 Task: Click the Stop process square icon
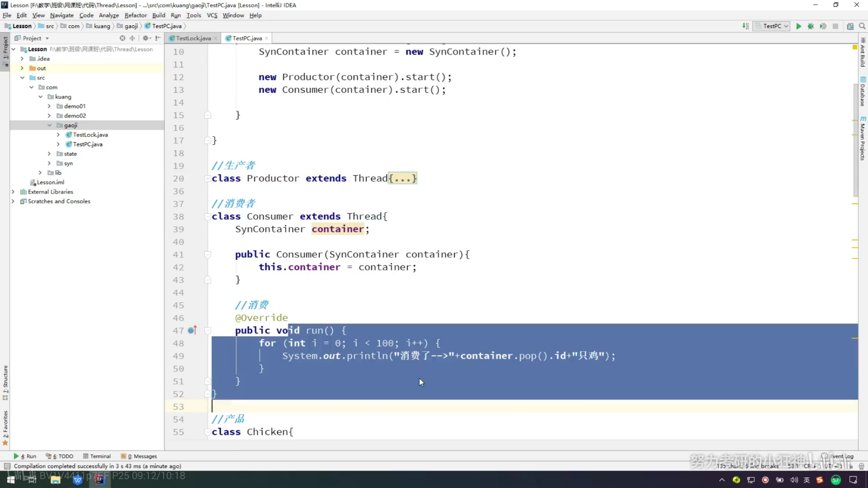pyautogui.click(x=835, y=26)
